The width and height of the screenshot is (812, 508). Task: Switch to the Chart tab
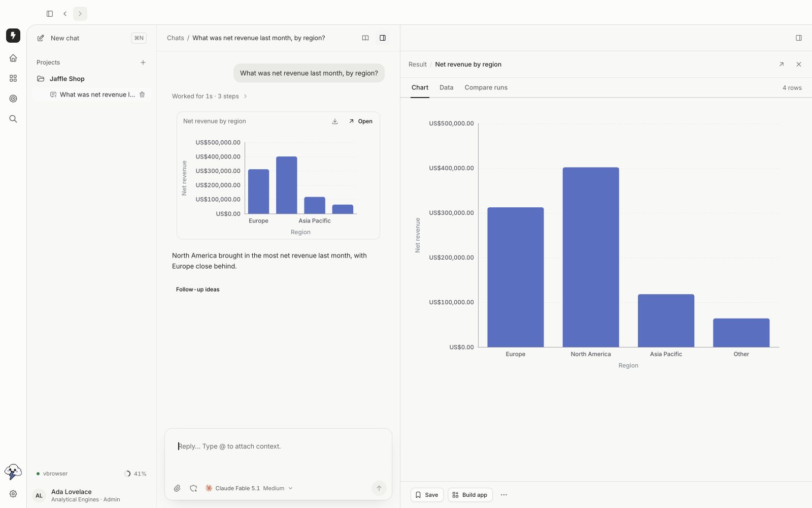coord(420,87)
